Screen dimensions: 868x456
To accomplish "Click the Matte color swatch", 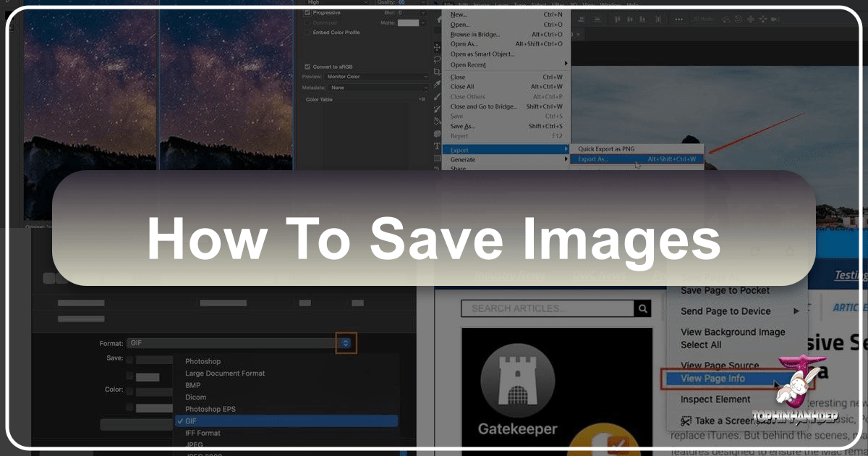I will tap(407, 22).
